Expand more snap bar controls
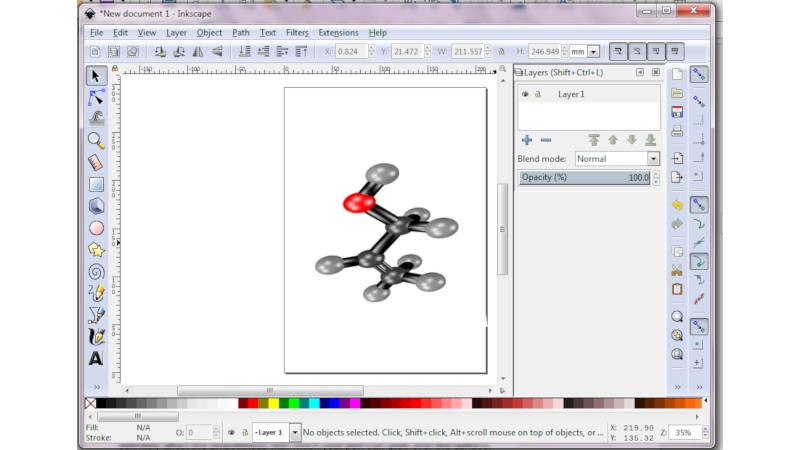Screen dimensions: 800x450 pos(699,387)
